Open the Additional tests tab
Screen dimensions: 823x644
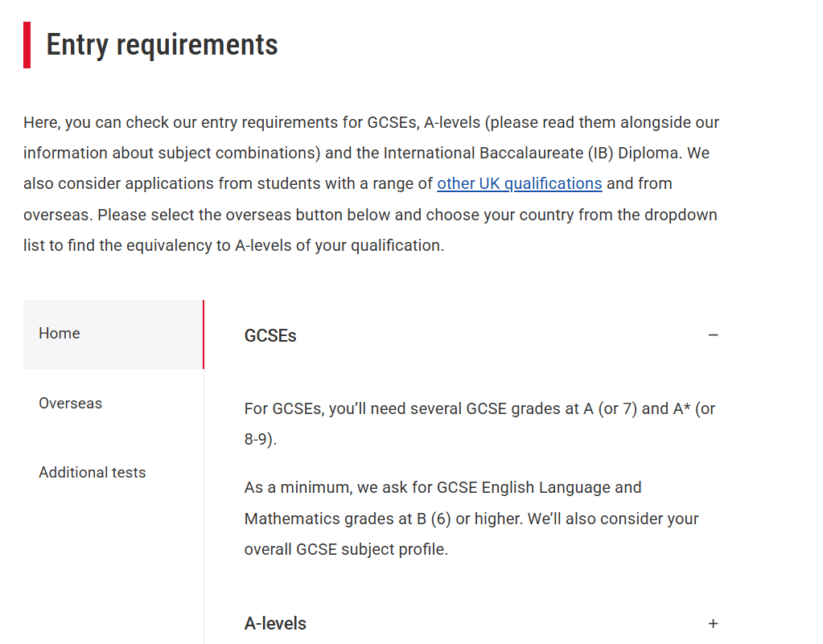(93, 473)
